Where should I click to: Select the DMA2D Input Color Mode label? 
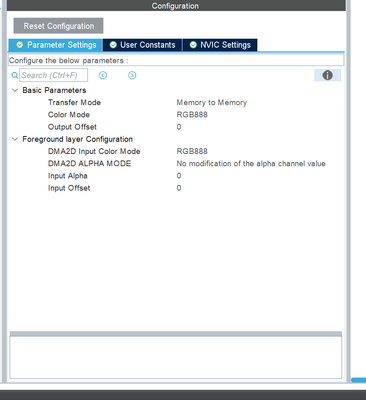click(94, 151)
